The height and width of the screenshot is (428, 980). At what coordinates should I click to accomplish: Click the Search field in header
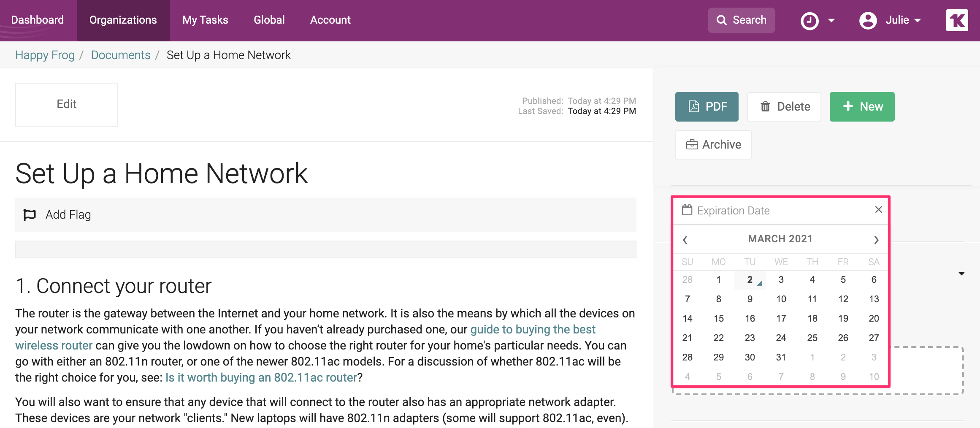(x=741, y=20)
